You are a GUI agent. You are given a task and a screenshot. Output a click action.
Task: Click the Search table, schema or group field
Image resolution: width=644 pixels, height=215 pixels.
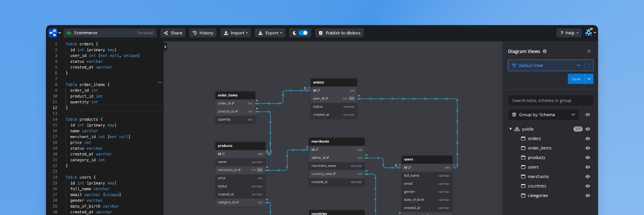[551, 100]
